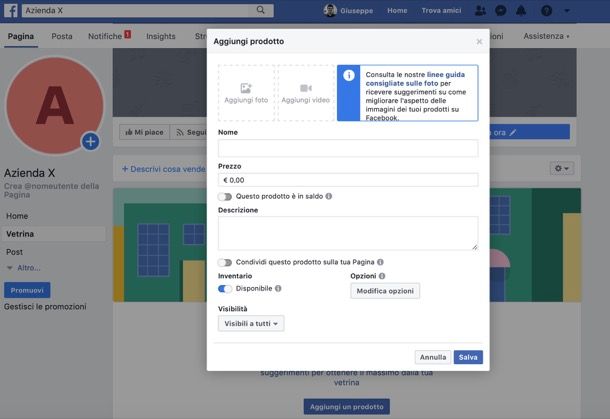This screenshot has height=419, width=610.
Task: Focus the Descrizione text area
Action: (348, 233)
